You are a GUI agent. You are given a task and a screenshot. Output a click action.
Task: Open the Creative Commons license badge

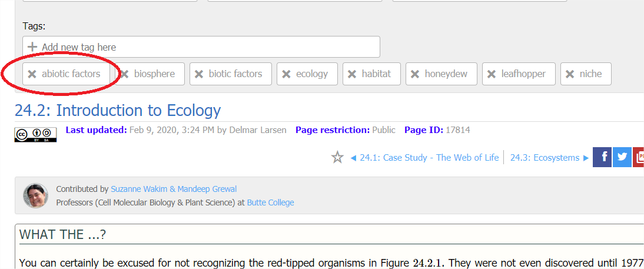tap(35, 134)
